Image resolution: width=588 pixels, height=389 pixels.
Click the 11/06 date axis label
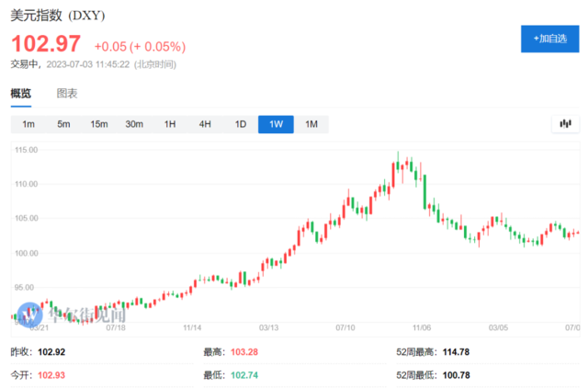pyautogui.click(x=422, y=327)
